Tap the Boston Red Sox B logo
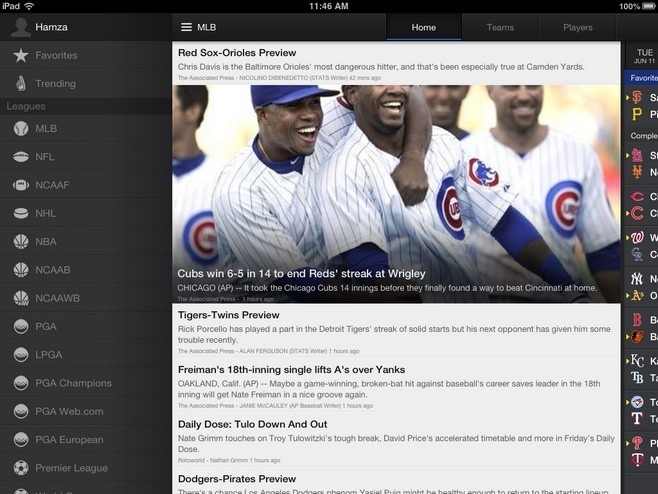The height and width of the screenshot is (494, 658). tap(637, 320)
